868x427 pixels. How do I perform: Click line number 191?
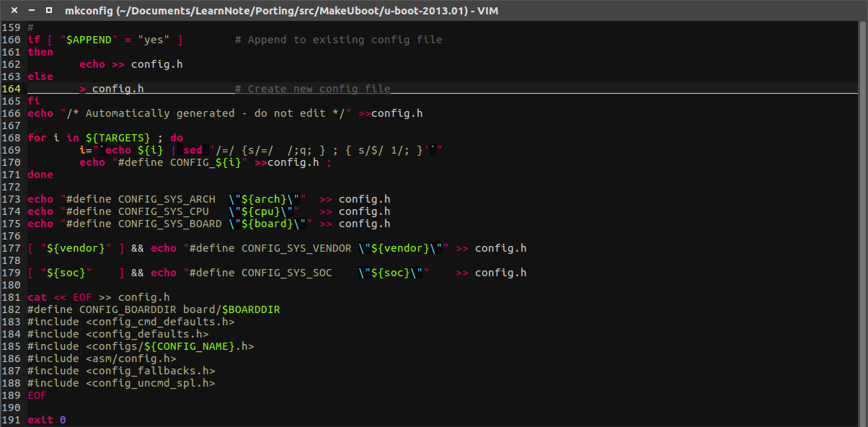coord(11,420)
